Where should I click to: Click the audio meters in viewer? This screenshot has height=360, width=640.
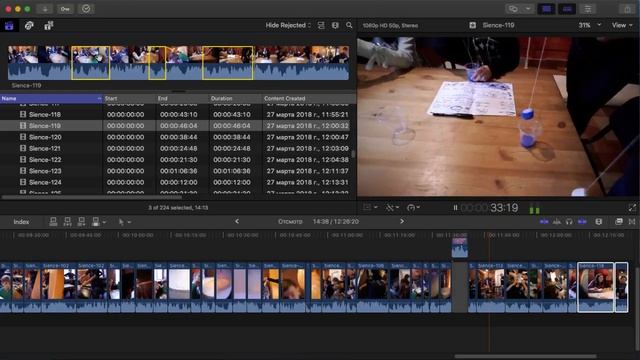tap(534, 208)
